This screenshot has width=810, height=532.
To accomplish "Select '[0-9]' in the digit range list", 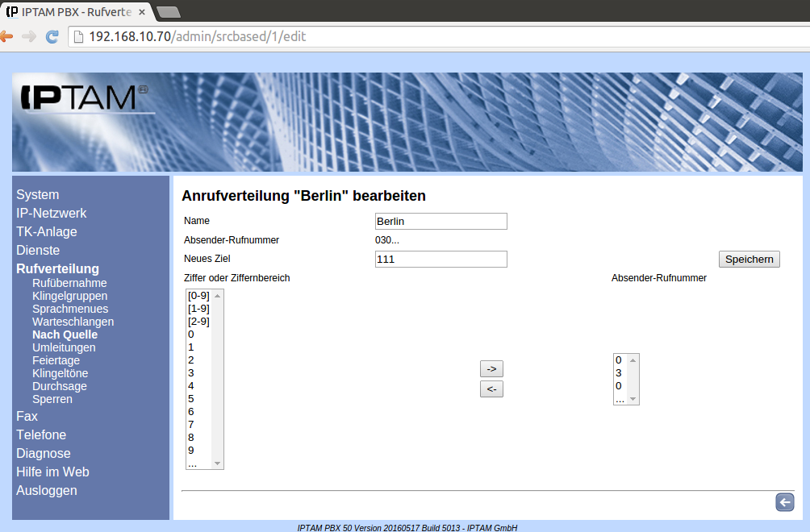I will click(198, 296).
